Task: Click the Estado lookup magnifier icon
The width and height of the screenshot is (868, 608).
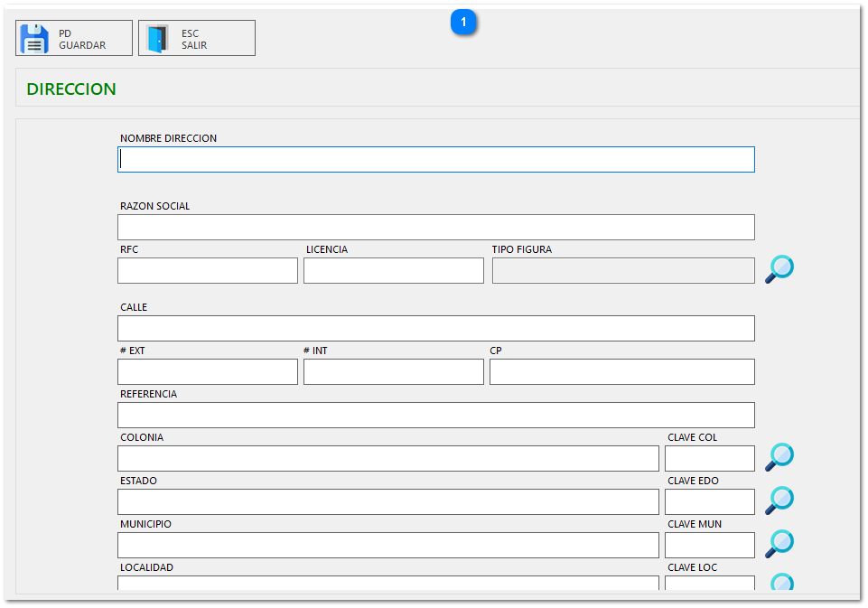Action: click(779, 500)
